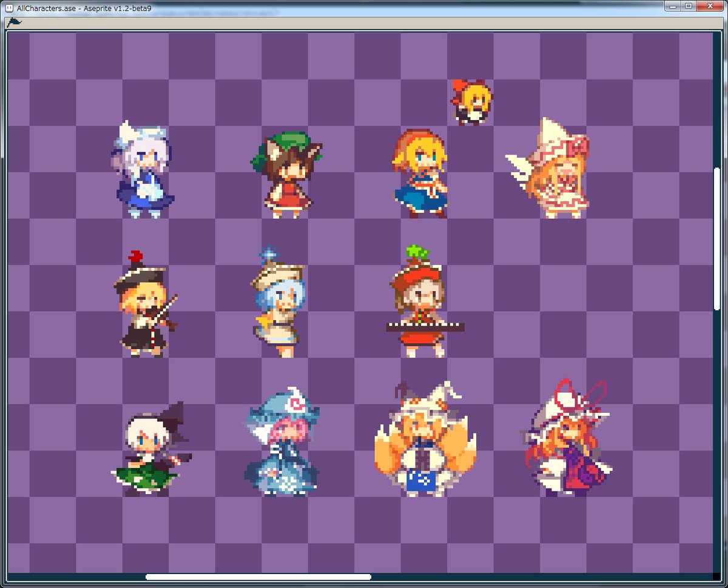Minimize the Aseprite window
The width and height of the screenshot is (728, 588).
[x=672, y=6]
